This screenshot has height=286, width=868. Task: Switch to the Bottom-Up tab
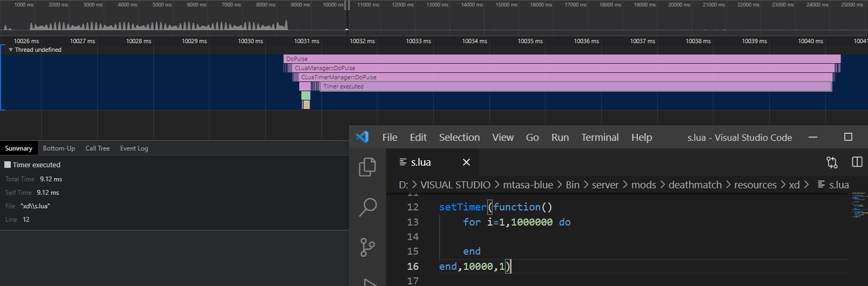[59, 148]
